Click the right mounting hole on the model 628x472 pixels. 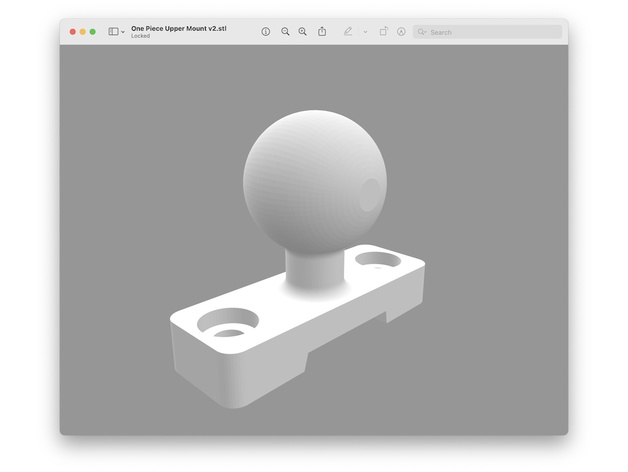click(379, 259)
